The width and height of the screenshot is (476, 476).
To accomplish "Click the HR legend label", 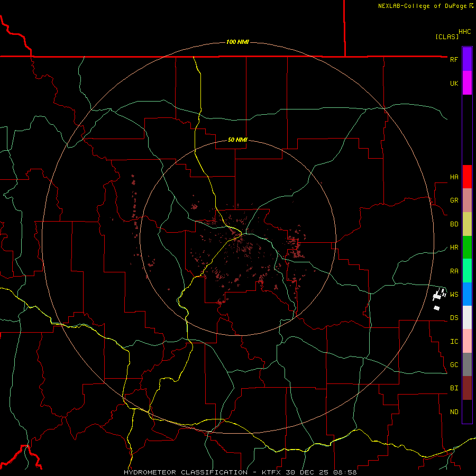I will [x=454, y=248].
